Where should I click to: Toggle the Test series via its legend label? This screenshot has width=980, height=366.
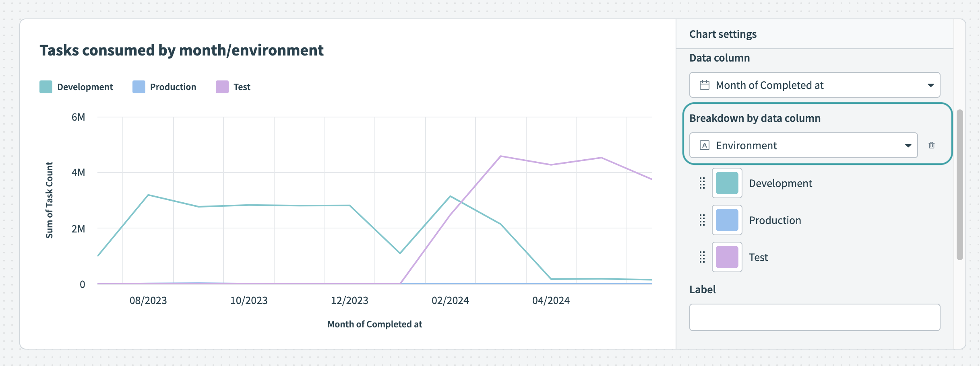[x=242, y=86]
